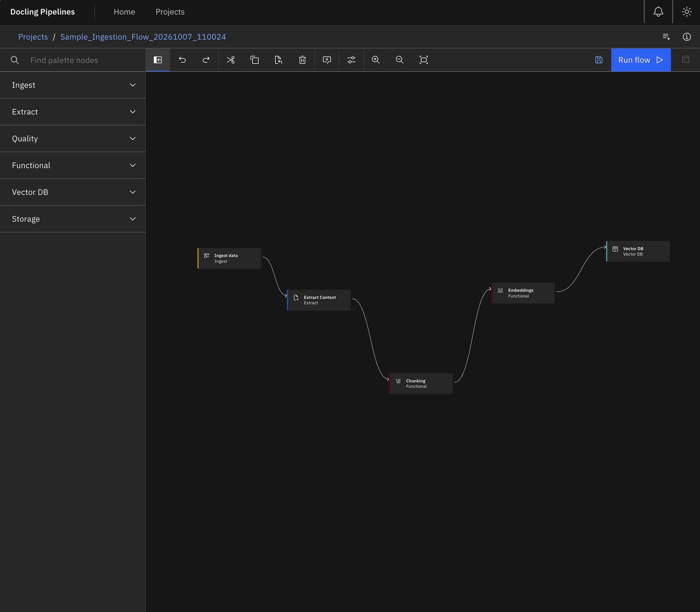Cut selection with scissors icon
This screenshot has height=612, width=700.
point(231,60)
